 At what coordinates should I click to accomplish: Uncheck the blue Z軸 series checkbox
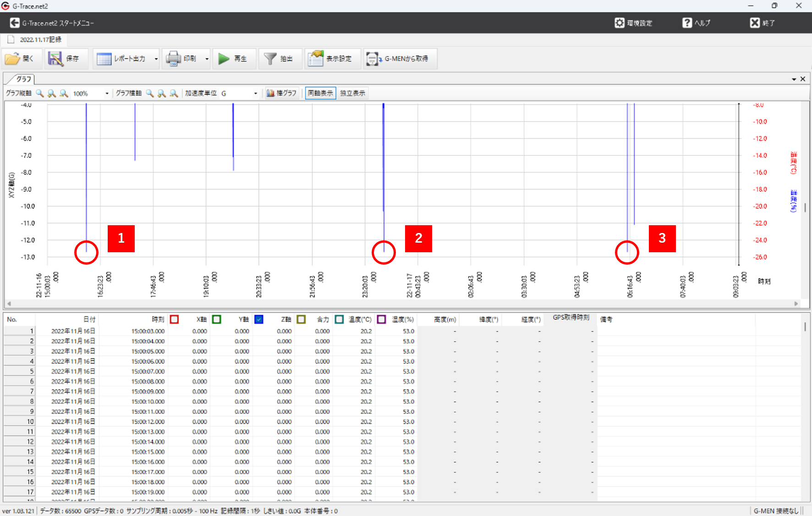(259, 319)
